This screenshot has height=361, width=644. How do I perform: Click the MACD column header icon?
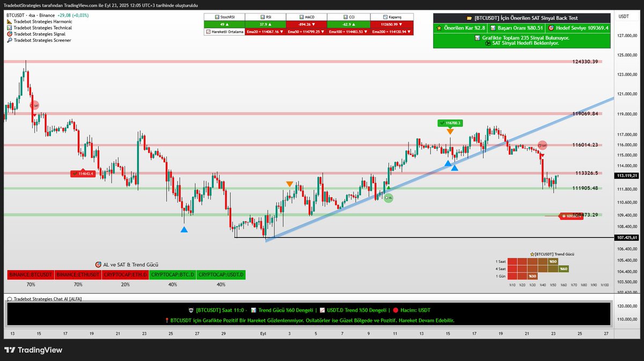click(x=302, y=17)
